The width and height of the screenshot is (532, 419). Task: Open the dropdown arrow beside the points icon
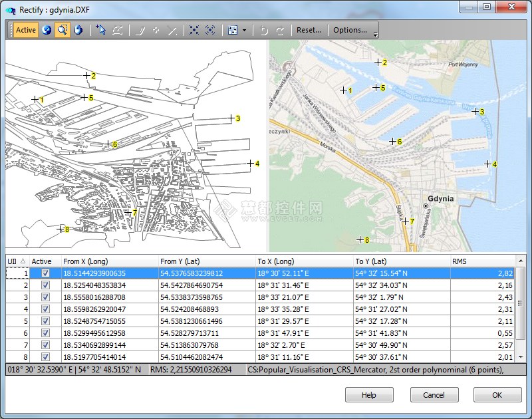[x=245, y=30]
